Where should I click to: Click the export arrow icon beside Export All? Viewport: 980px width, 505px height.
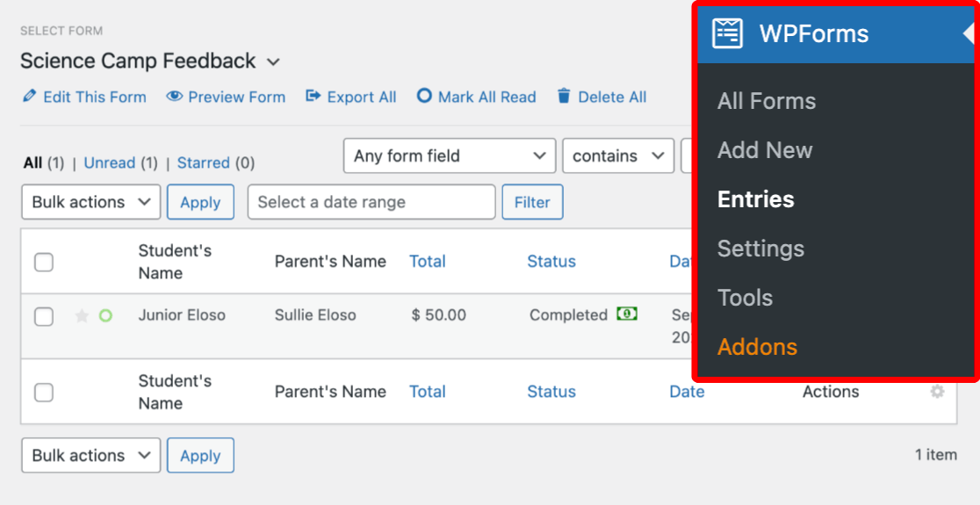[313, 97]
